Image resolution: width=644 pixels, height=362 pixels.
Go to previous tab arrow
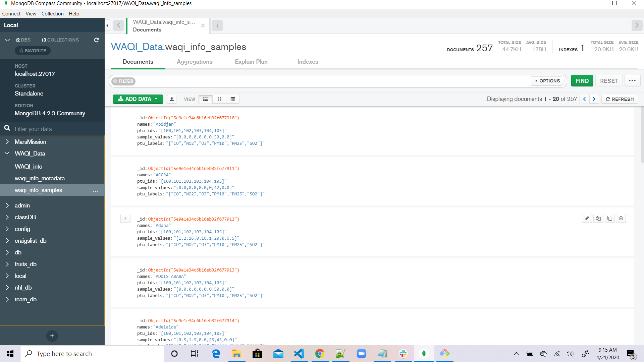[x=118, y=25]
